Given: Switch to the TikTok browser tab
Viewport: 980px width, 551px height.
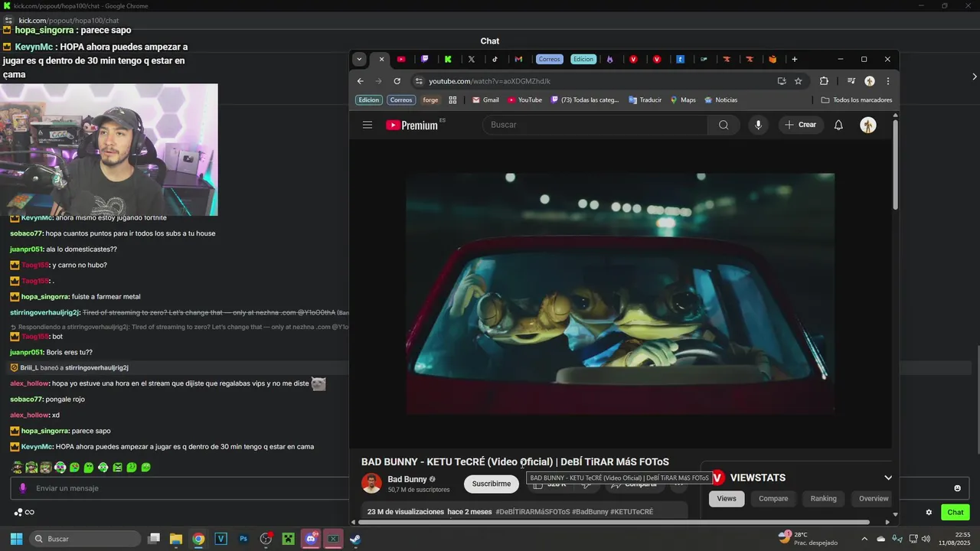Looking at the screenshot, I should tap(495, 59).
